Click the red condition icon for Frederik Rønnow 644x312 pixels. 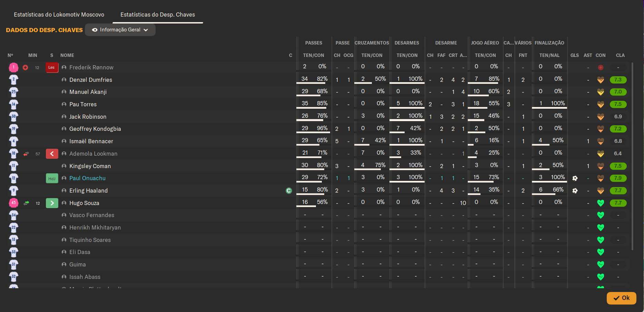(601, 67)
